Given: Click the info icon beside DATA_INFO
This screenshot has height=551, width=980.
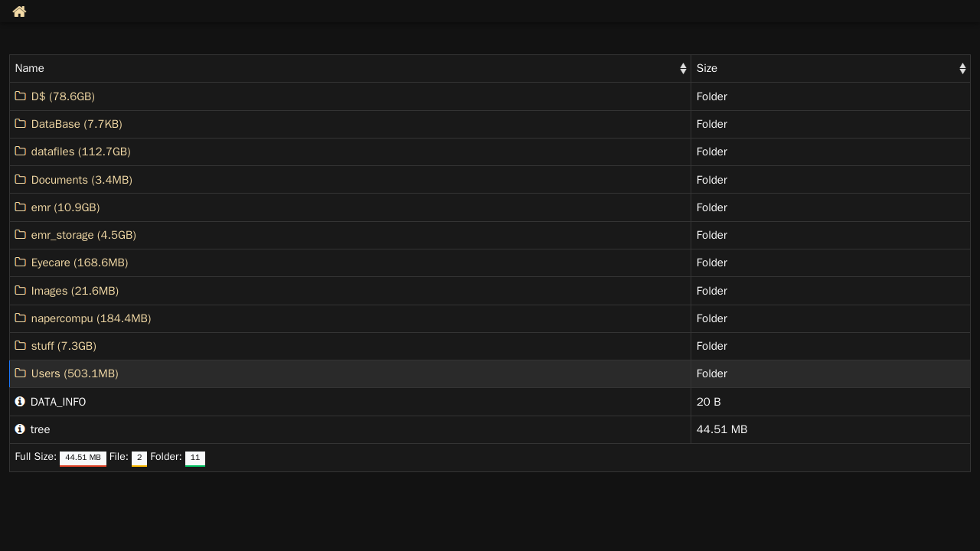Looking at the screenshot, I should [20, 402].
